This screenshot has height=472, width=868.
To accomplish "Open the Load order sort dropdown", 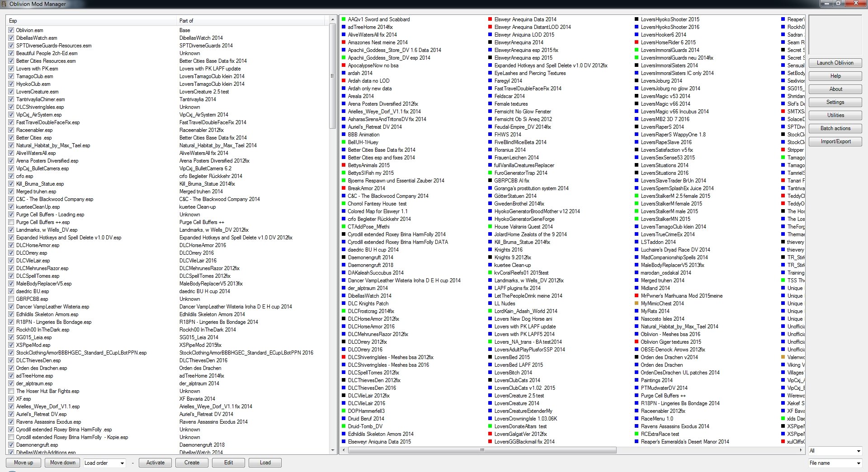I will point(104,463).
